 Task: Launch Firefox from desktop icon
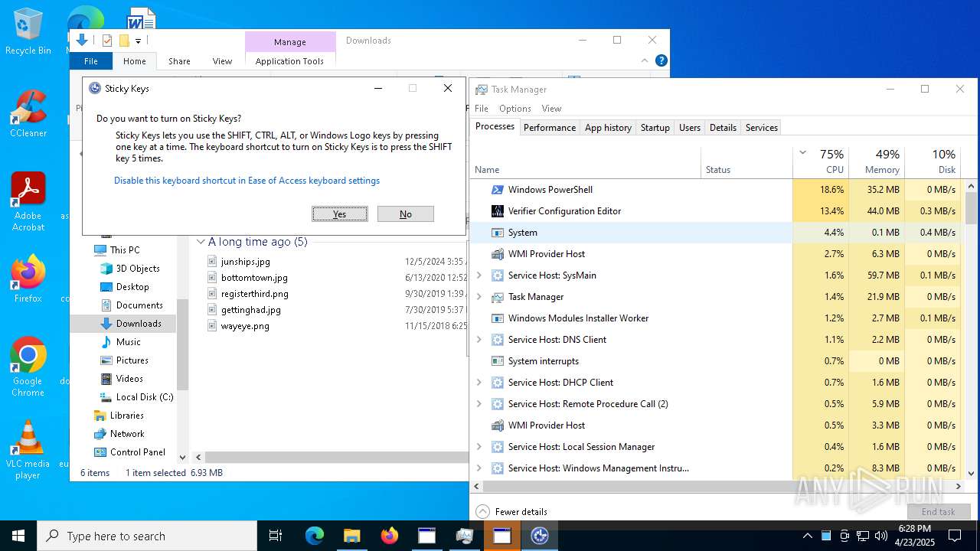pos(28,279)
